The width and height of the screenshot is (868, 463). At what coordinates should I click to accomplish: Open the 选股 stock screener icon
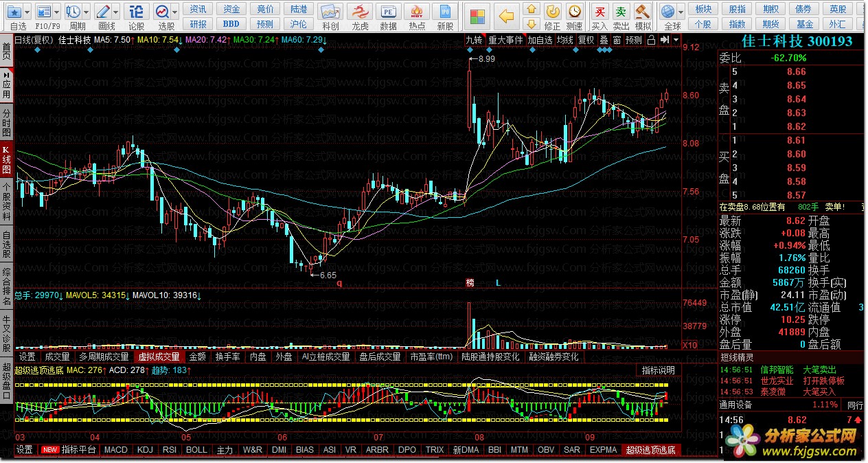pos(163,12)
